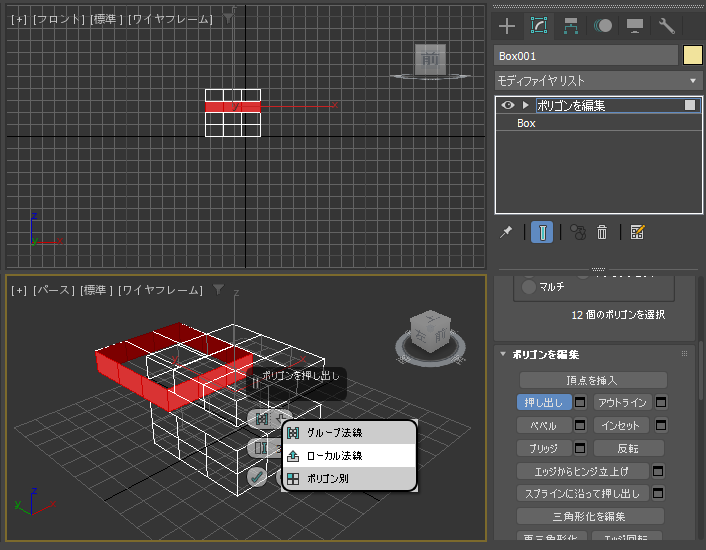The height and width of the screenshot is (550, 706).
Task: Click the 前 face of front ViewCube
Action: [430, 59]
